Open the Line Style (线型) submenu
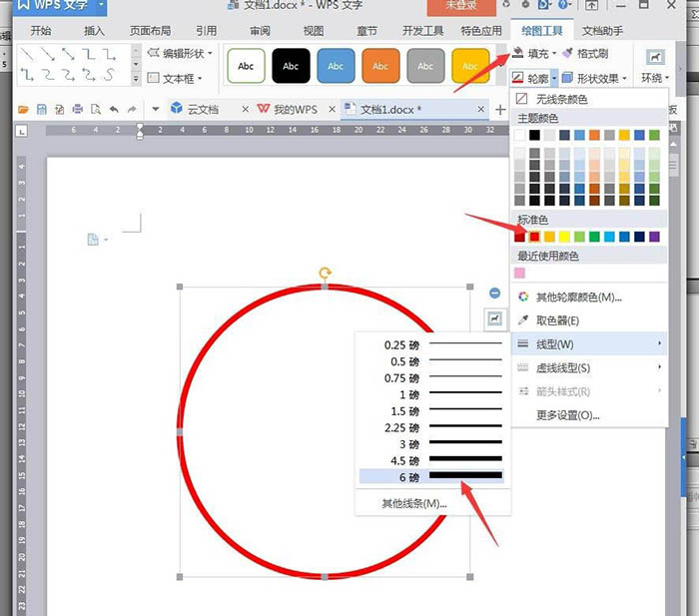Screen dimensions: 699x616 tap(588, 344)
